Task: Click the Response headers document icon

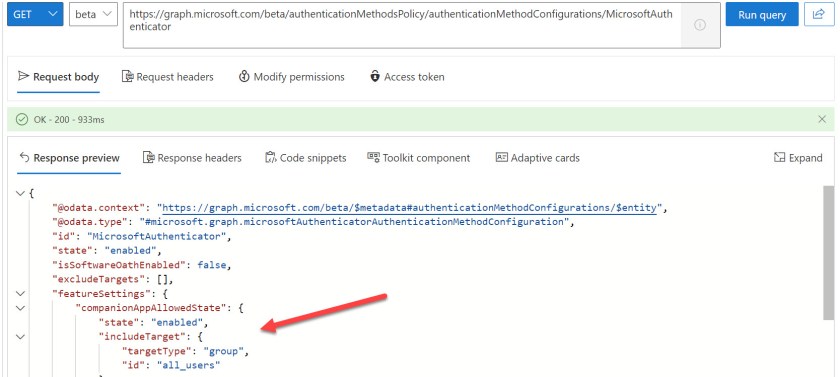Action: point(148,157)
